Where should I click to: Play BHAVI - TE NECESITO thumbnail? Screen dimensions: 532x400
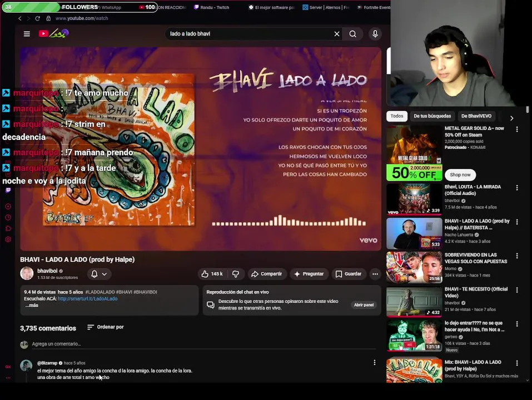[414, 302]
